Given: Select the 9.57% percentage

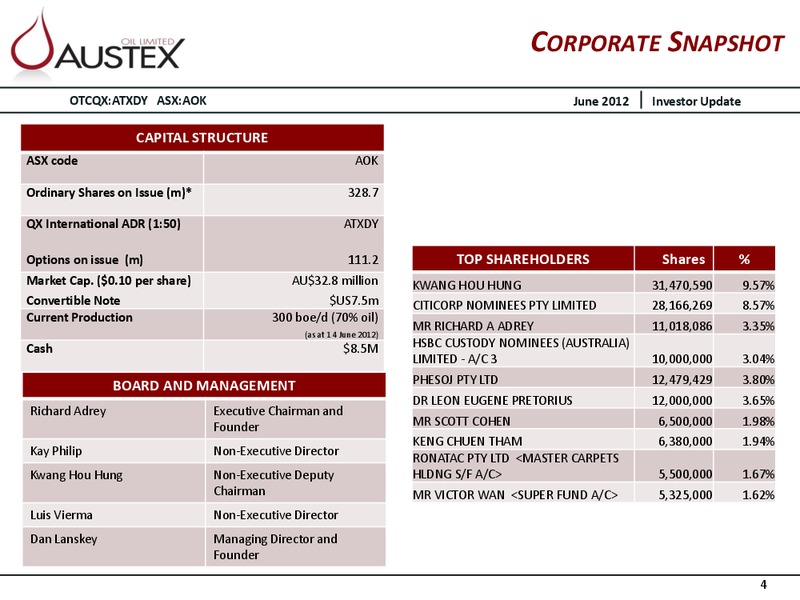Looking at the screenshot, I should click(758, 285).
